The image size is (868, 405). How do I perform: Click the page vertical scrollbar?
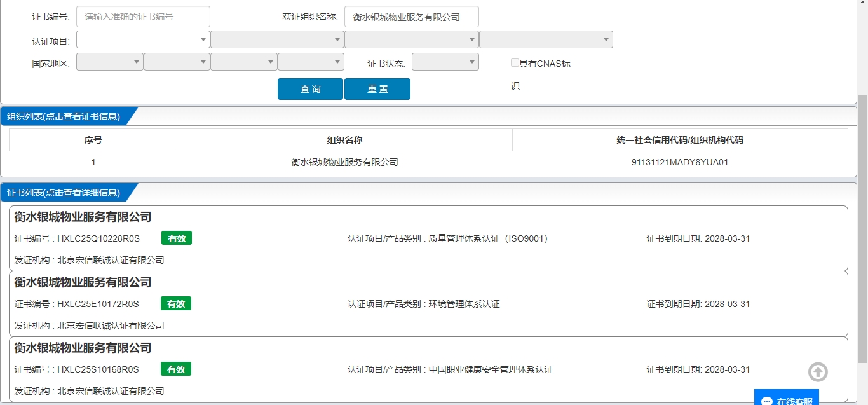[862, 229]
